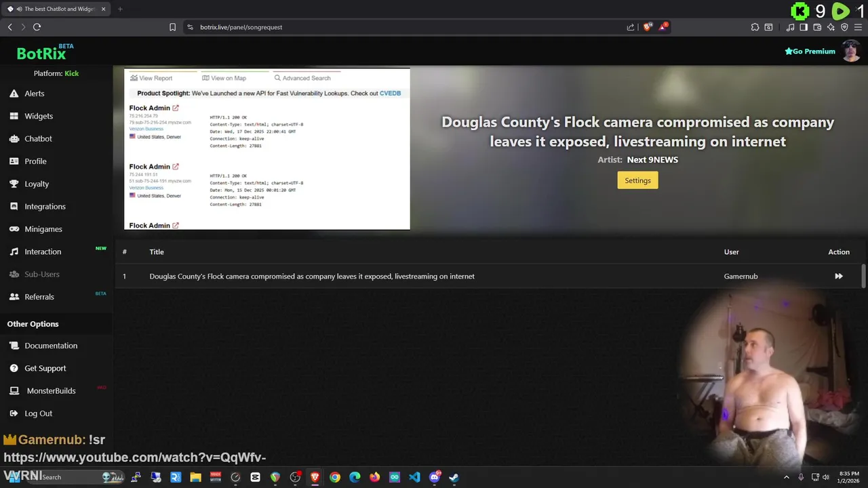
Task: Reload the page in the browser
Action: click(x=37, y=27)
